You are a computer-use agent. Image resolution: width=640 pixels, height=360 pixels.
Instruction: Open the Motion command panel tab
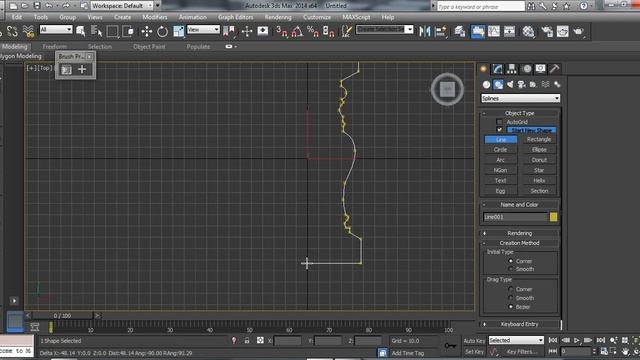pyautogui.click(x=527, y=69)
